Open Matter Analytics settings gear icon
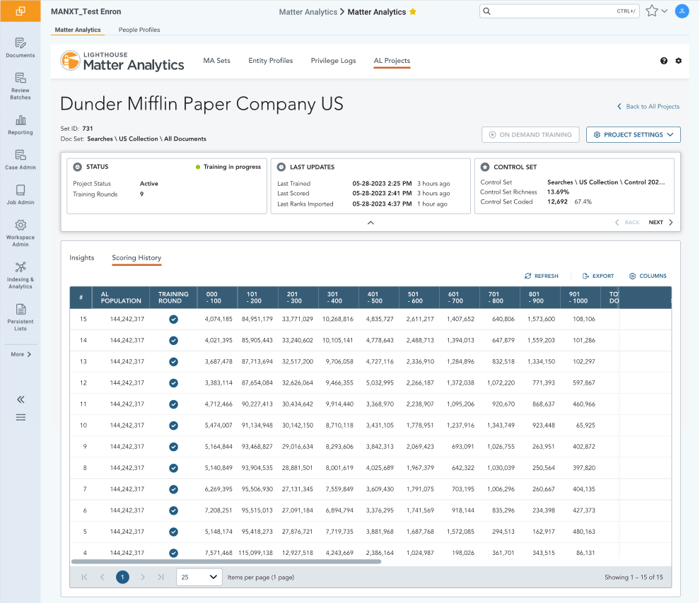 [x=679, y=61]
